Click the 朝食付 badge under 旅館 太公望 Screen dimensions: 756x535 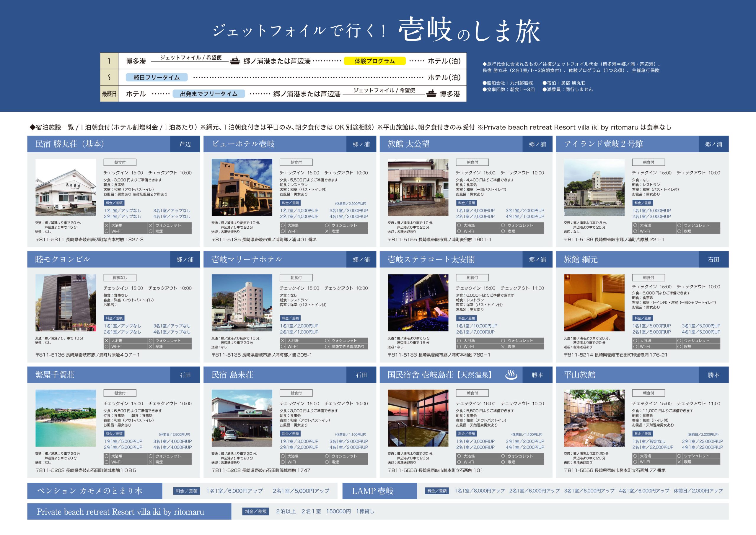point(472,162)
